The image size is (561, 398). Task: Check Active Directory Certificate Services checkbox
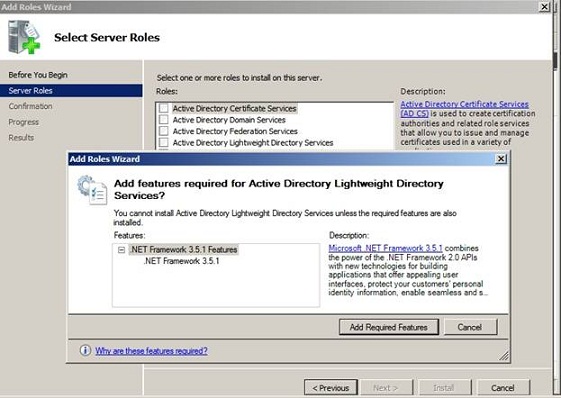point(164,108)
